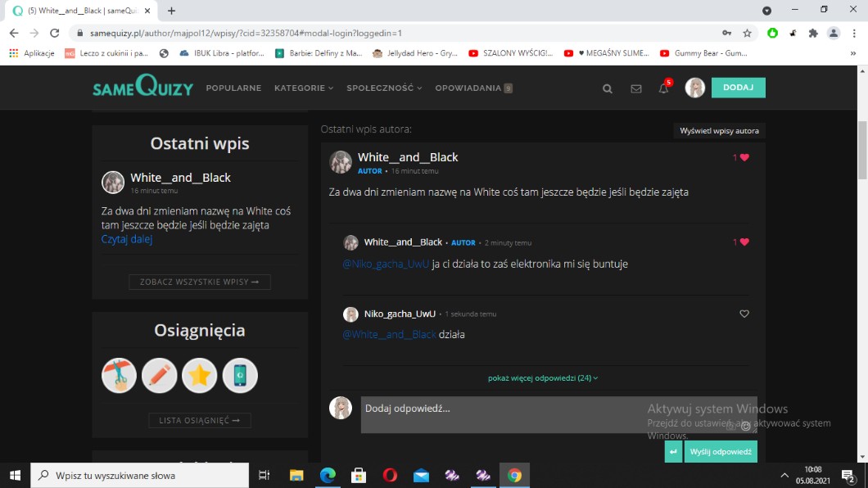Screen dimensions: 868x488
Task: Open the messages envelope icon
Action: [x=636, y=88]
